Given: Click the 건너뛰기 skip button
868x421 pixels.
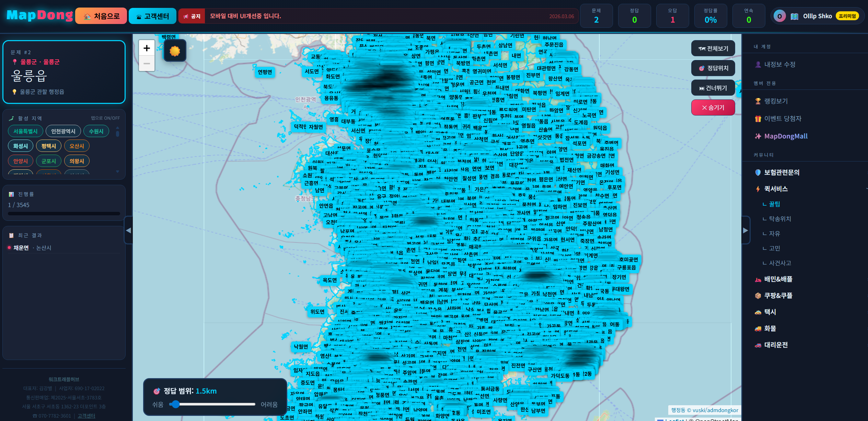Looking at the screenshot, I should [x=713, y=88].
